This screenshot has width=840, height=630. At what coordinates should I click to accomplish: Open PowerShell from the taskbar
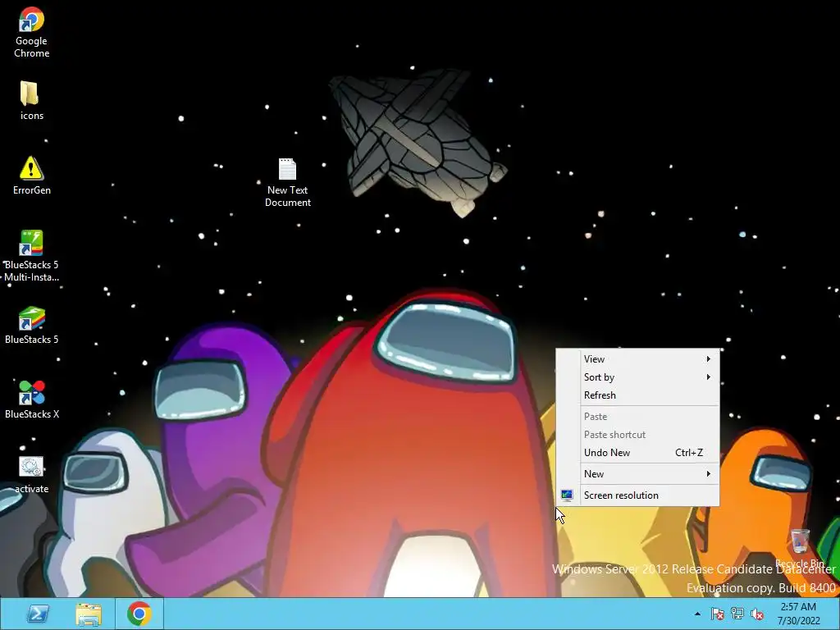38,614
